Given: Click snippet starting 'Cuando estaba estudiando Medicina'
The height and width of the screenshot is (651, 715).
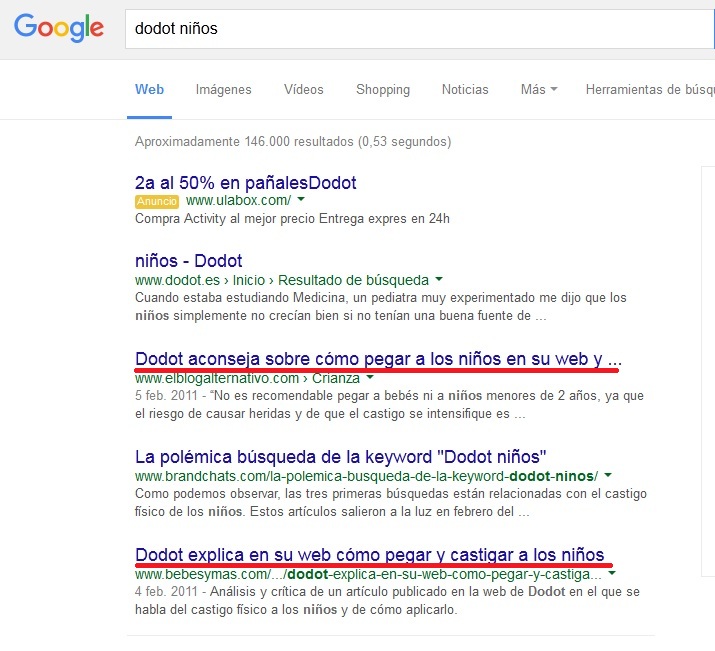Looking at the screenshot, I should [381, 306].
